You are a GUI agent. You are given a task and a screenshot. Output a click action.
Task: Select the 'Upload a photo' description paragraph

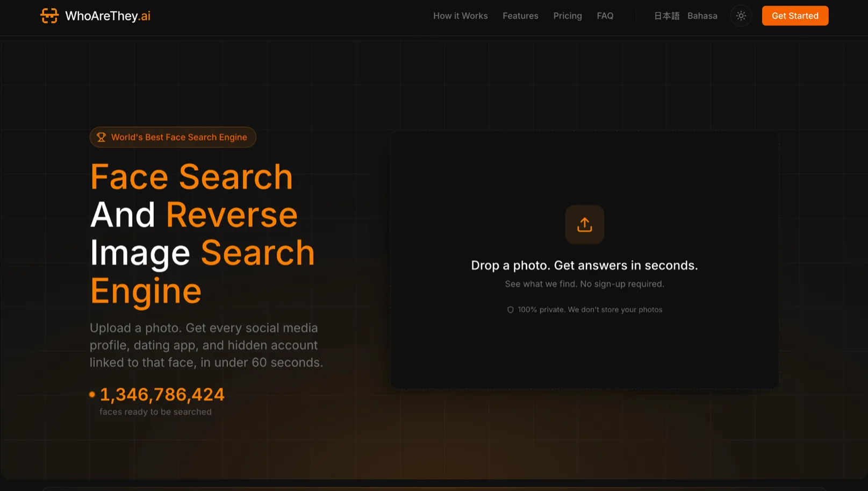pos(206,345)
